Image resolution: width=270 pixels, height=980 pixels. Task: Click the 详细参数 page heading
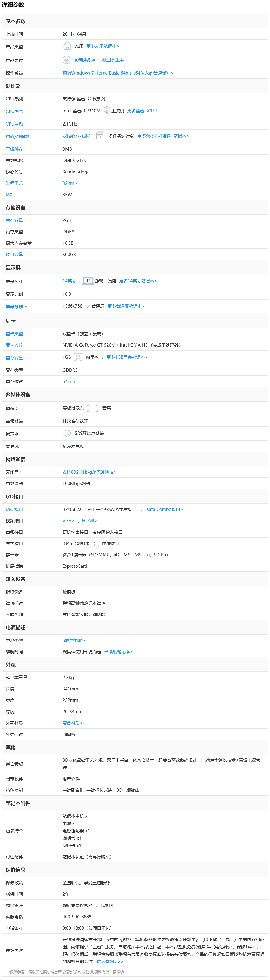(13, 5)
